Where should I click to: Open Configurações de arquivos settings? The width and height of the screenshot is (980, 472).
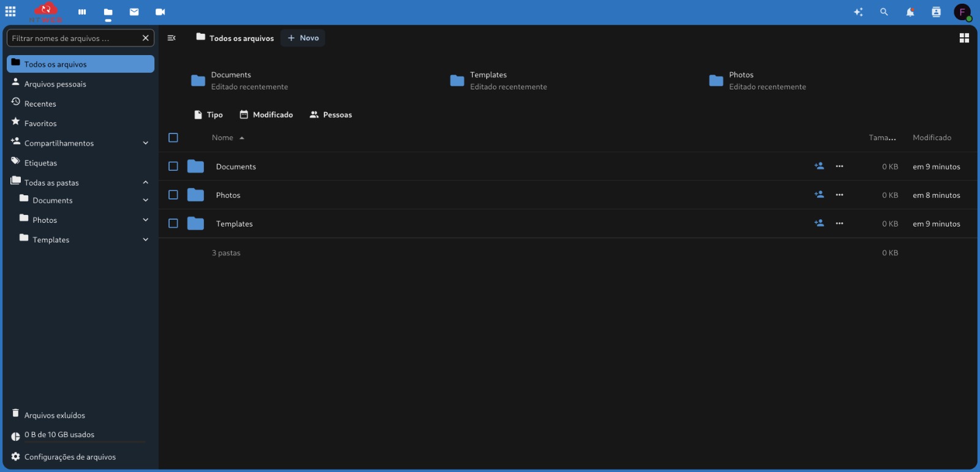tap(80, 457)
